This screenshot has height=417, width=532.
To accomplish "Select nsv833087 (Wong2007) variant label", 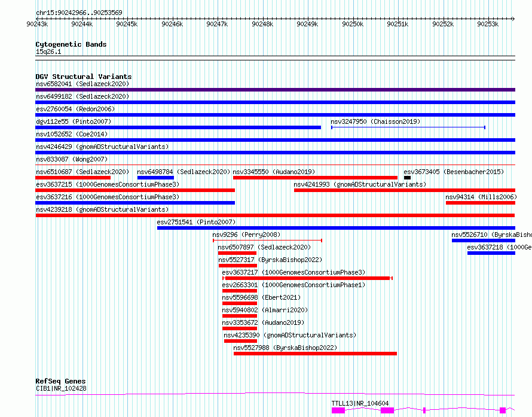I will 72,159.
